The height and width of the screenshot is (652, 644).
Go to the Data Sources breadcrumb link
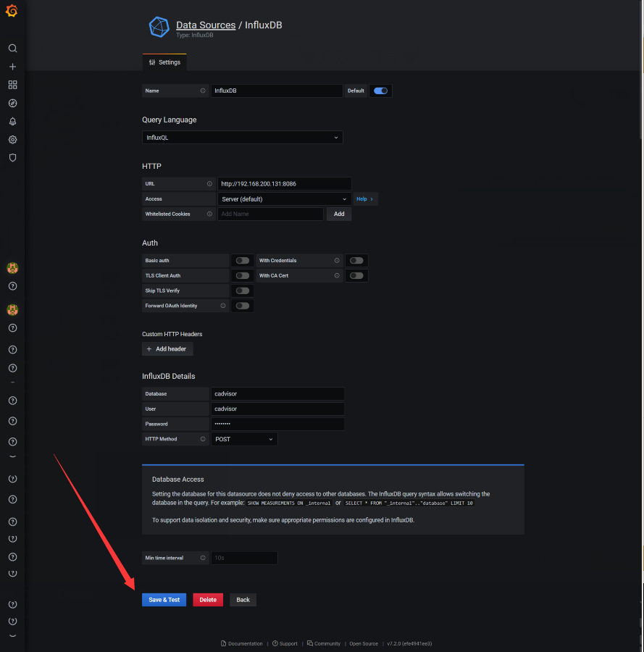click(x=206, y=25)
